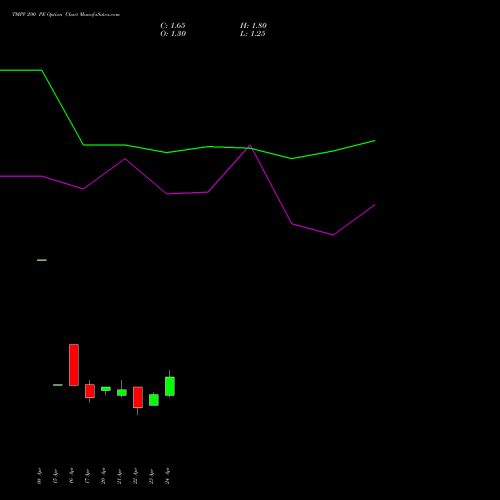
Task: Select the green candle for 23 Apr
Action: pyautogui.click(x=154, y=400)
